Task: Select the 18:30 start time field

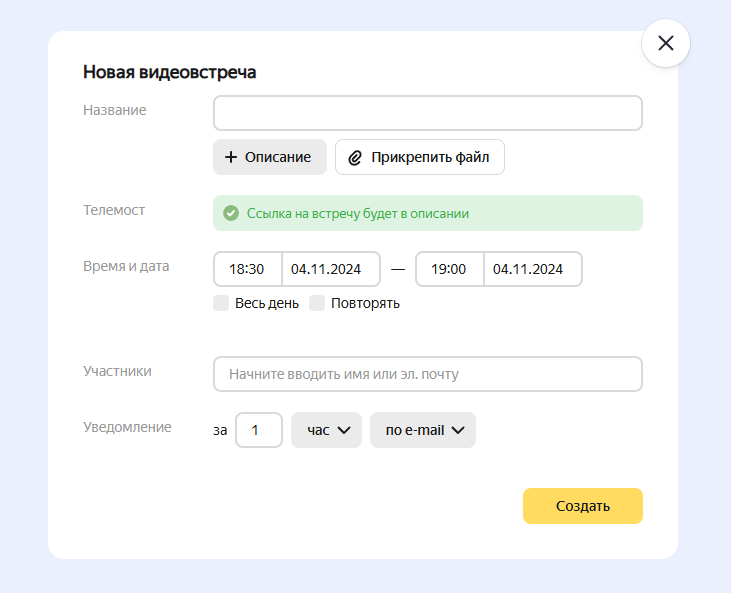Action: pos(248,269)
